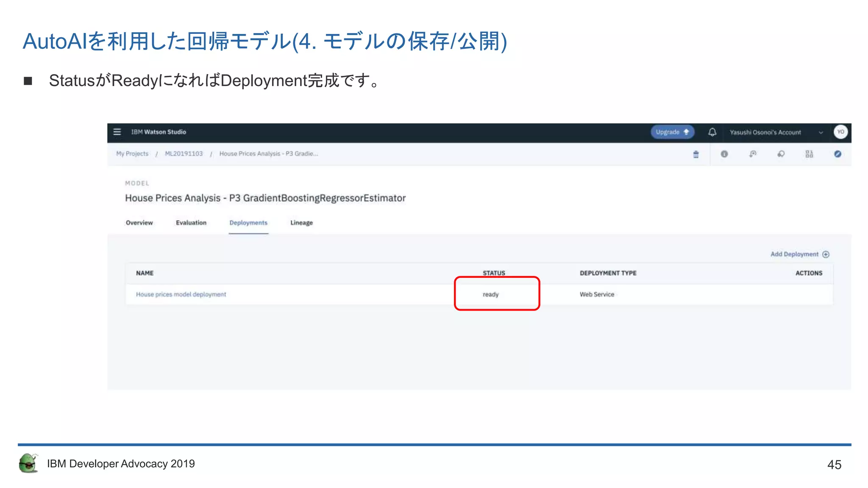Click the model title GradientBoostingRegressorEstimator
This screenshot has width=868, height=488.
[265, 198]
